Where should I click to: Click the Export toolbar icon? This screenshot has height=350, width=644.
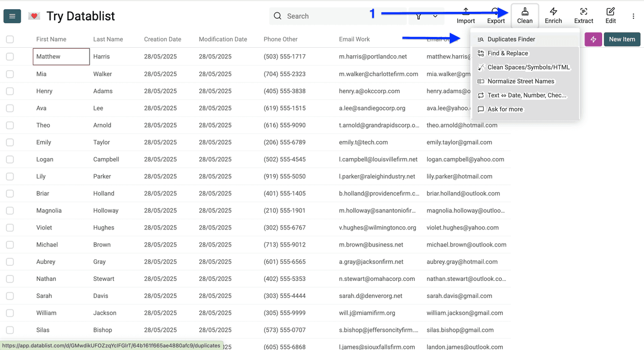(x=496, y=11)
